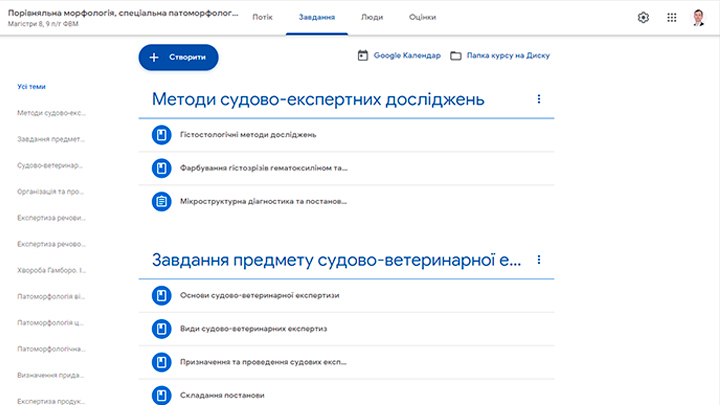Open three-dot menu for Методи судово-експертних досліджень

(539, 99)
